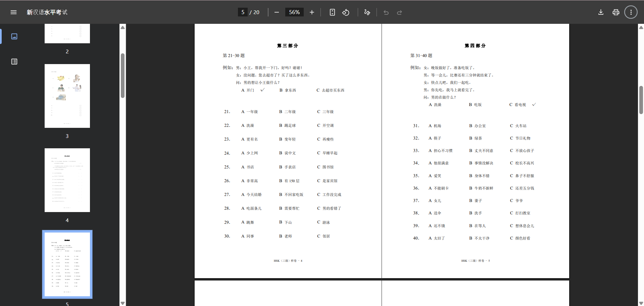Click question 36 option B 牛奶不新鲜
This screenshot has width=644, height=306.
pos(481,188)
